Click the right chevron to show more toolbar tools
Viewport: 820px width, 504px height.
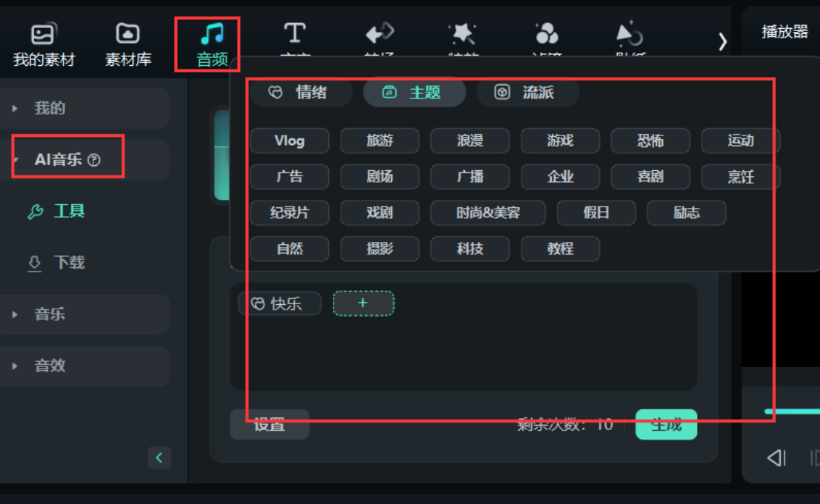click(x=722, y=42)
